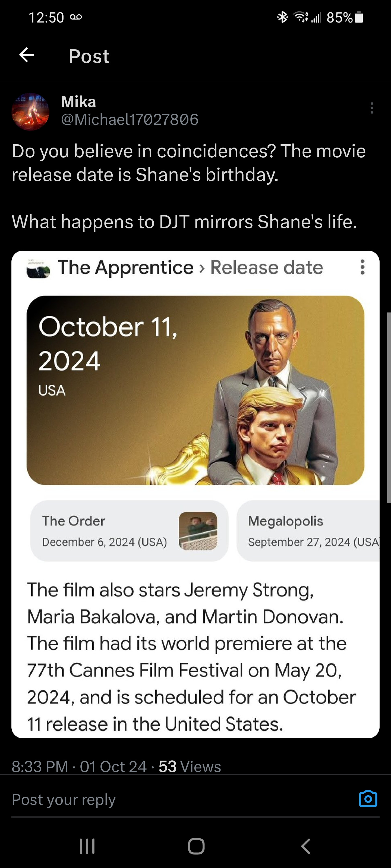The width and height of the screenshot is (391, 868).
Task: Tap the Android home button
Action: (196, 846)
